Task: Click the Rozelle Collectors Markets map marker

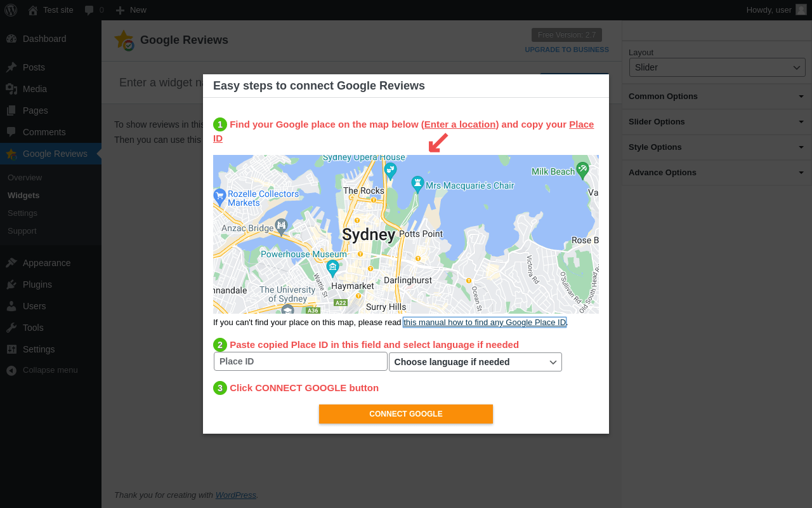Action: coord(219,196)
